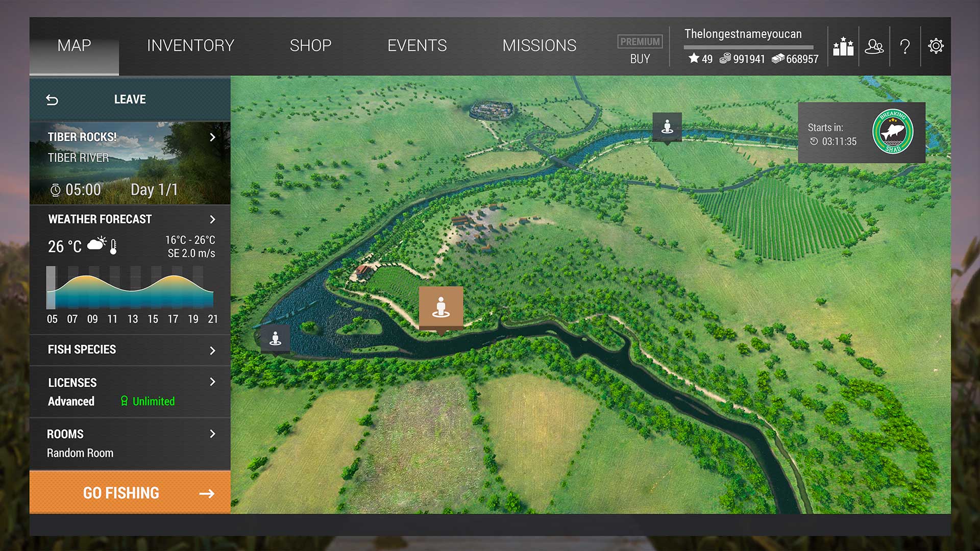This screenshot has width=980, height=551.
Task: Click the LEAVE navigation back icon
Action: point(52,99)
